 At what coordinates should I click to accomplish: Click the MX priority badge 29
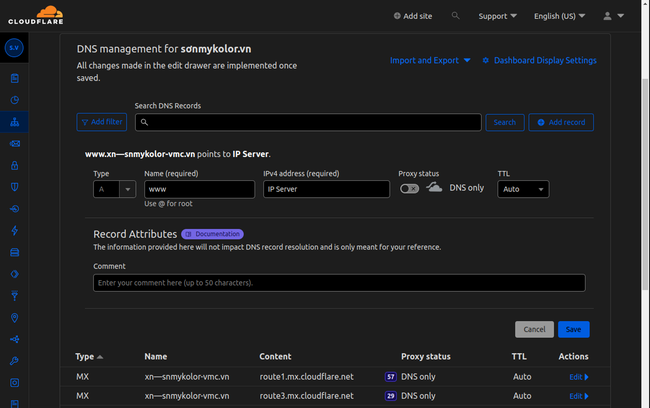click(390, 396)
